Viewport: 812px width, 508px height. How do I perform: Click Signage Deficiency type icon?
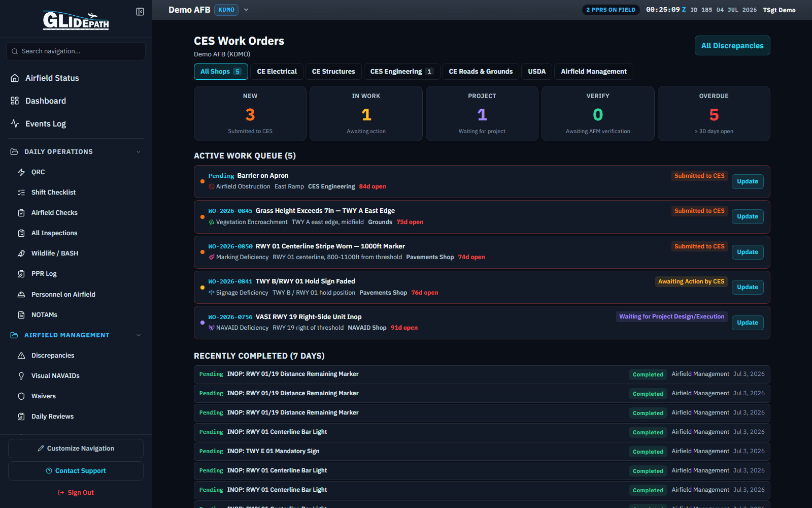[x=212, y=293]
